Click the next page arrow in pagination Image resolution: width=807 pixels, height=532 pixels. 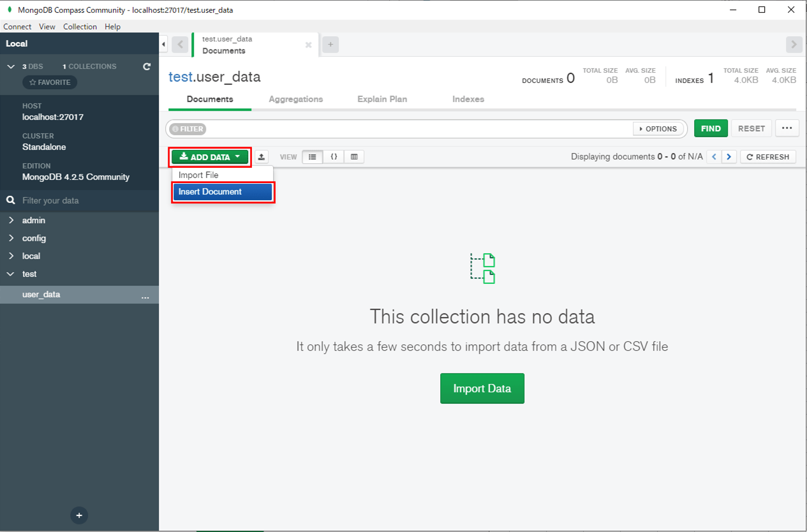pos(729,156)
